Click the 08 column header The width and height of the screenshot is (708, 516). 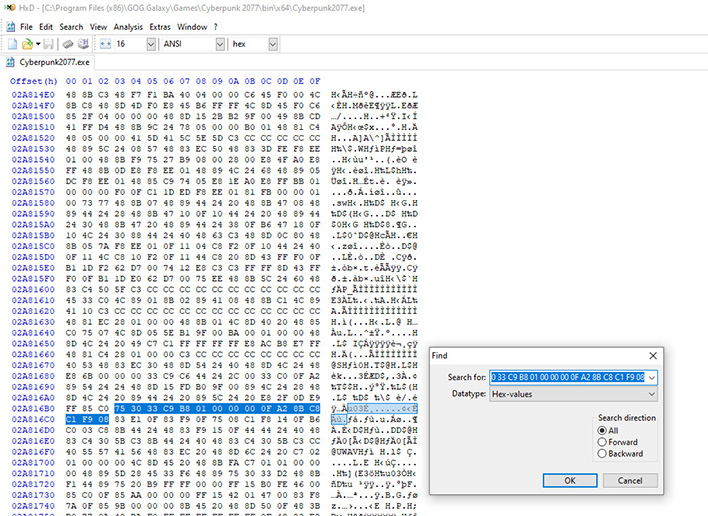pos(201,81)
